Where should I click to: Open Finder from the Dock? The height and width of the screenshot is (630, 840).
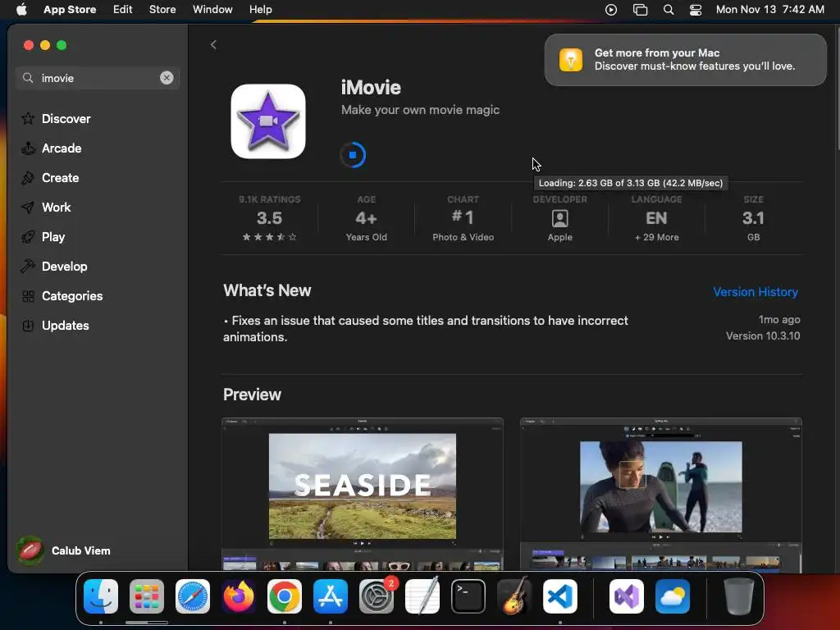101,596
